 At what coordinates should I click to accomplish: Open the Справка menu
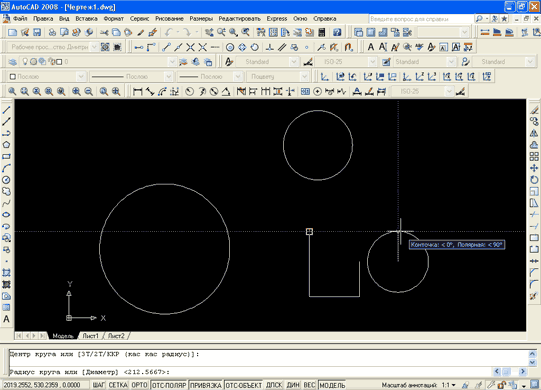coord(325,19)
